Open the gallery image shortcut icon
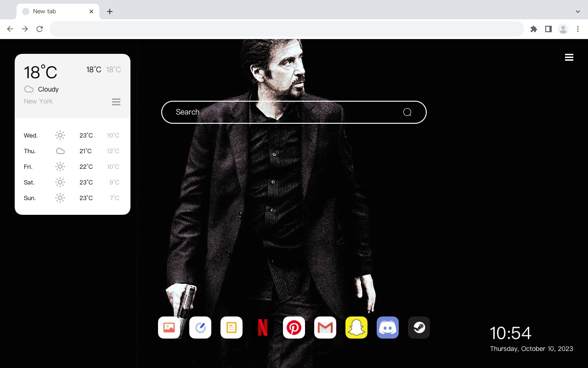This screenshot has width=588, height=368. pyautogui.click(x=169, y=328)
